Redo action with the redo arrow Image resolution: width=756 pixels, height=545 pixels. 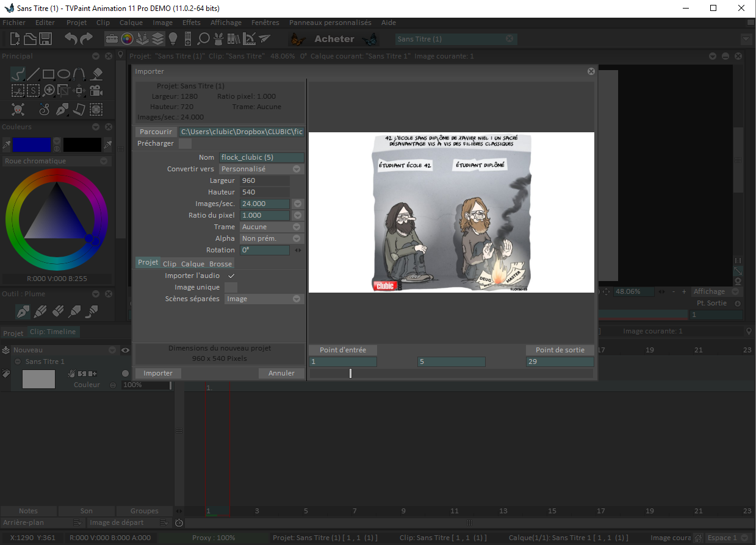point(86,39)
